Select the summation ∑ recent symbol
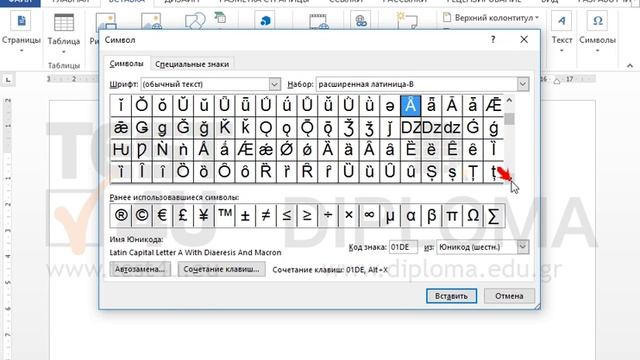Image resolution: width=640 pixels, height=360 pixels. pyautogui.click(x=493, y=216)
